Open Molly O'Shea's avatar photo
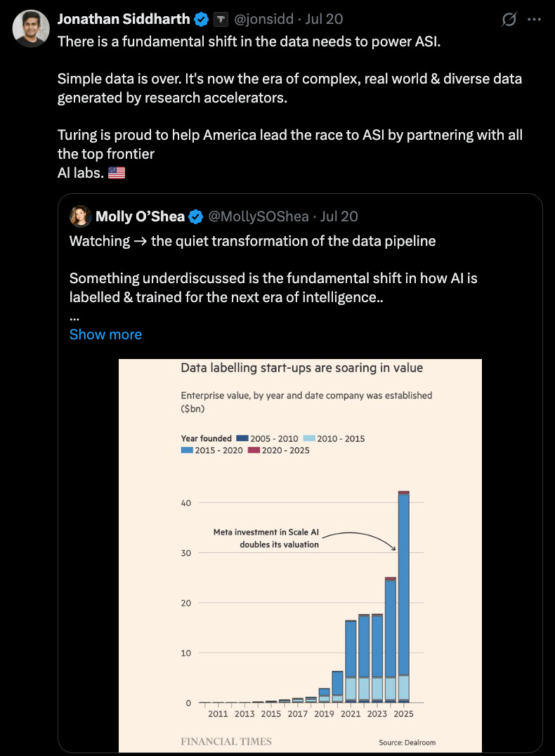This screenshot has height=756, width=555. coord(81,216)
